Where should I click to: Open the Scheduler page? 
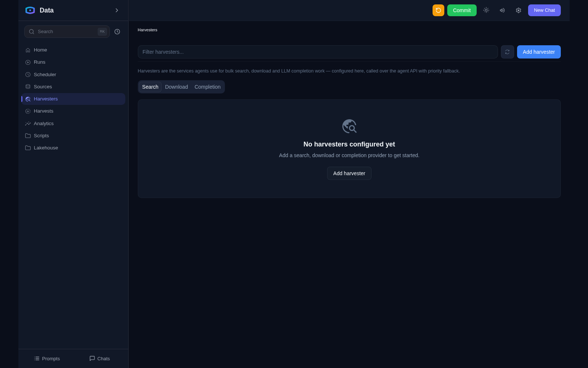click(x=73, y=74)
